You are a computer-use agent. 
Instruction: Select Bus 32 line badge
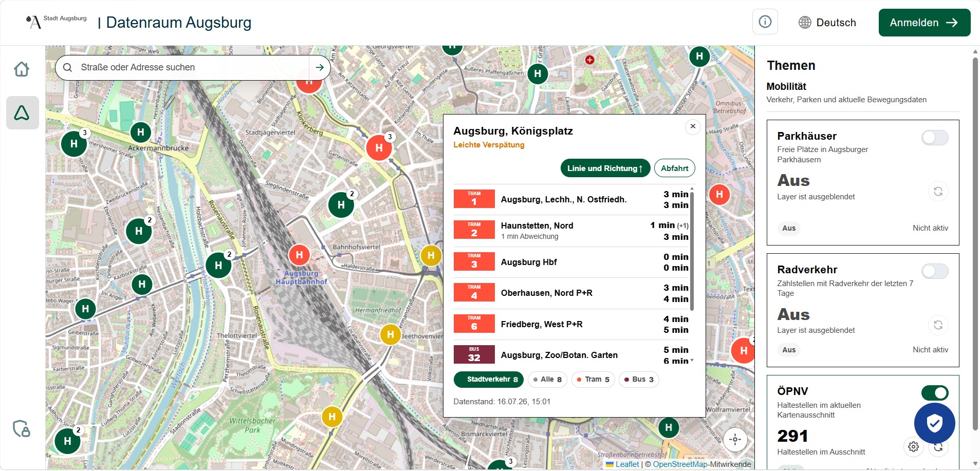[x=474, y=354]
